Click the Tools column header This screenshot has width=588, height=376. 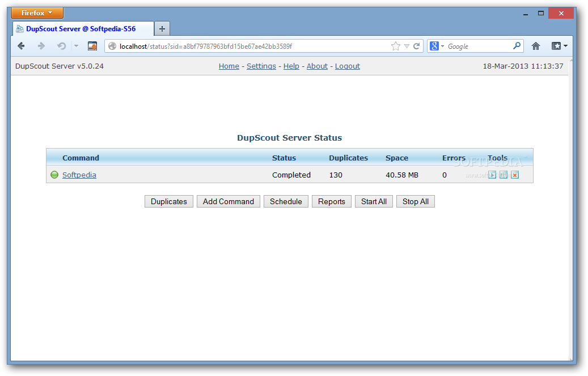pos(497,158)
